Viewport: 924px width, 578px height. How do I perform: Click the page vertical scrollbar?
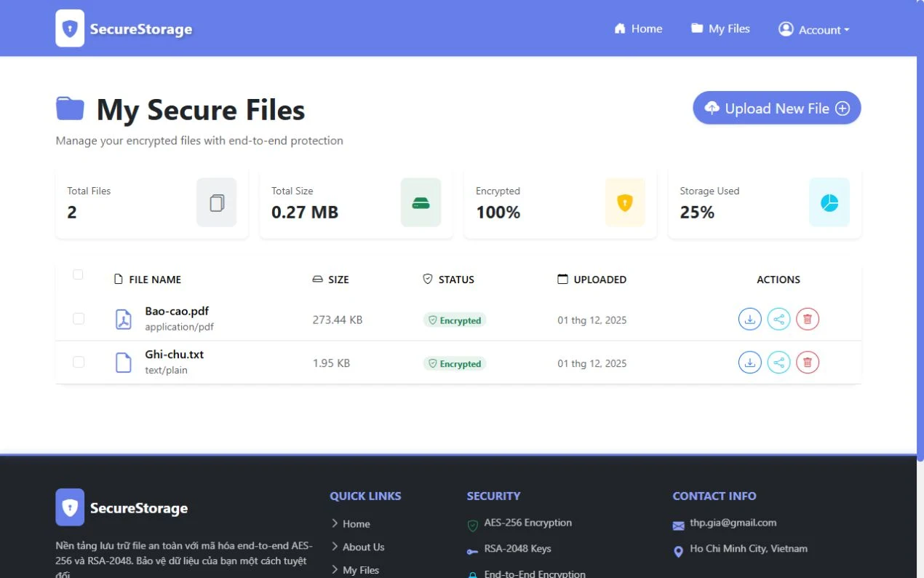point(920,230)
